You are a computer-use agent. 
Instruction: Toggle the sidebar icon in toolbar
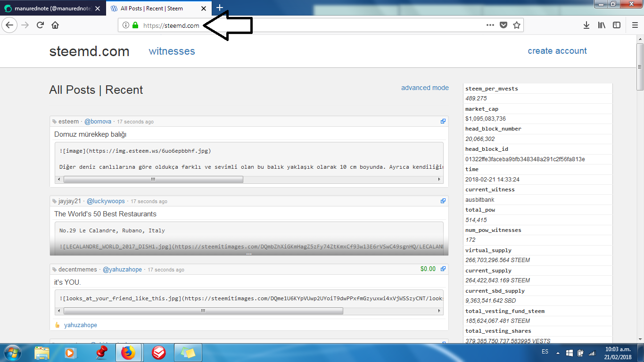tap(617, 25)
